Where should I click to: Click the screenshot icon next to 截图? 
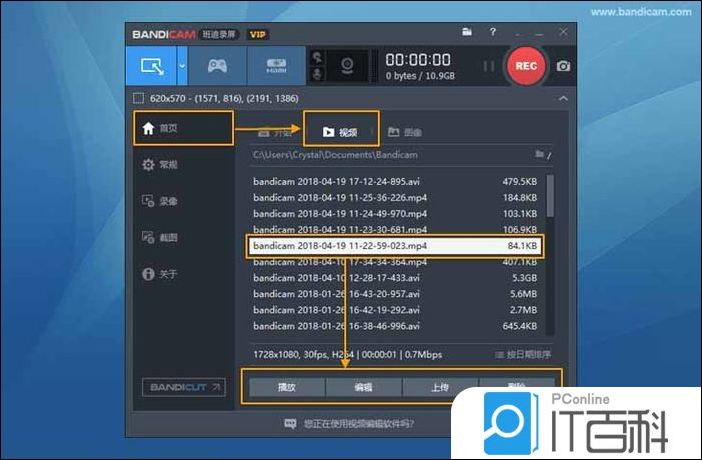tap(148, 237)
